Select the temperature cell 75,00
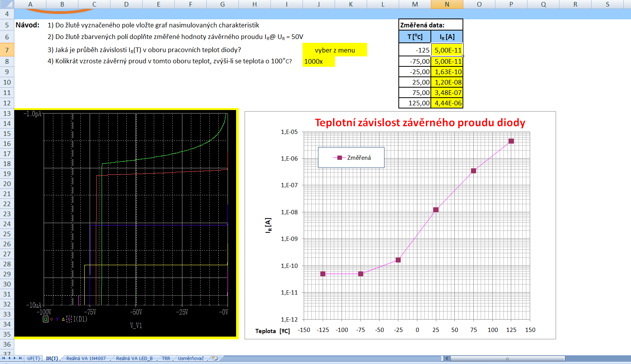This screenshot has height=364, width=631. click(x=415, y=93)
